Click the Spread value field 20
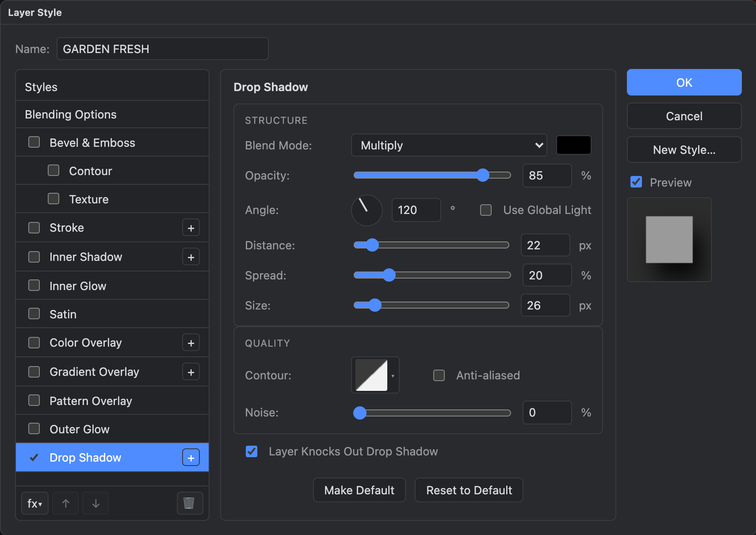Viewport: 756px width, 535px height. [x=547, y=275]
